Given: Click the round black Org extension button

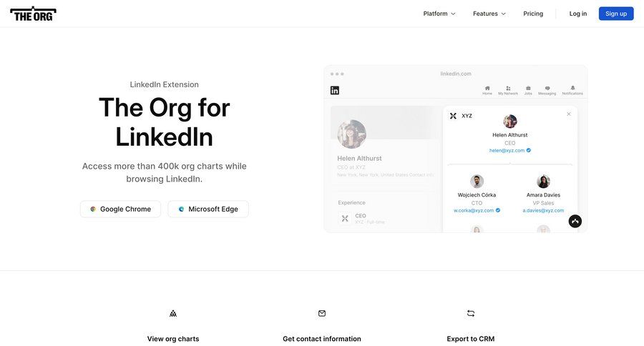Looking at the screenshot, I should pos(575,222).
